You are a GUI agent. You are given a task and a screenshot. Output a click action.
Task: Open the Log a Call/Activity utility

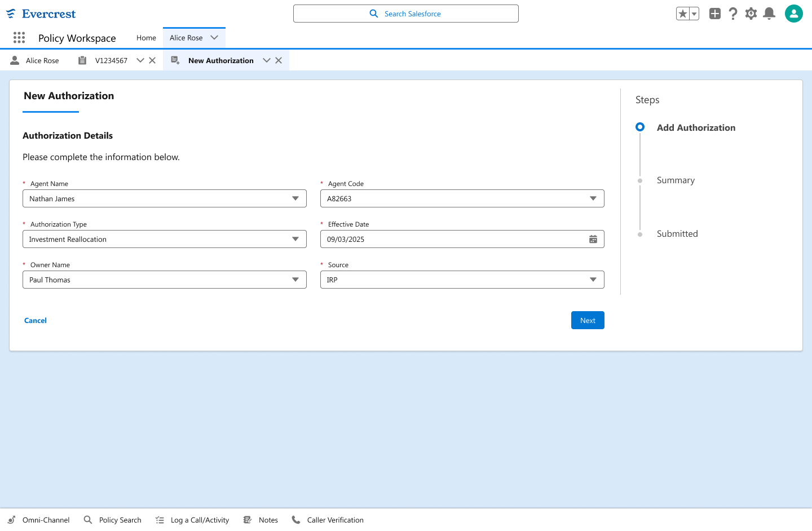click(192, 520)
